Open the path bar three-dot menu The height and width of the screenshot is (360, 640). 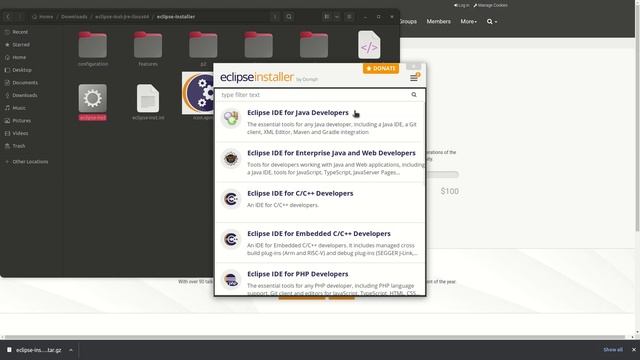[x=275, y=17]
